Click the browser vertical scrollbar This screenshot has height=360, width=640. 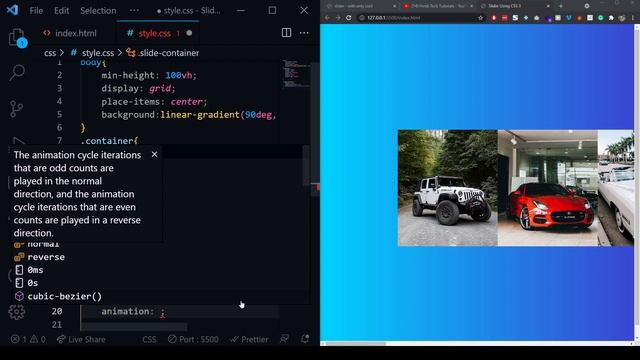637,182
